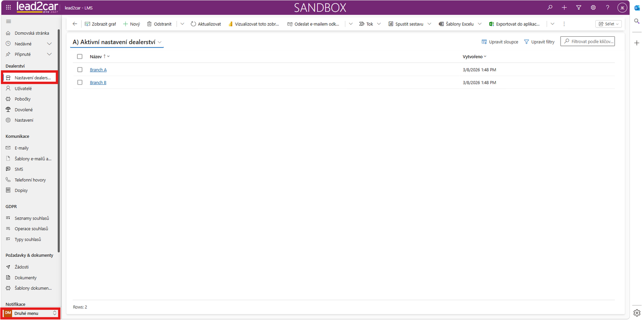Screen dimensions: 644x320
Task: Toggle the hamburger navigation menu
Action: pyautogui.click(x=8, y=21)
